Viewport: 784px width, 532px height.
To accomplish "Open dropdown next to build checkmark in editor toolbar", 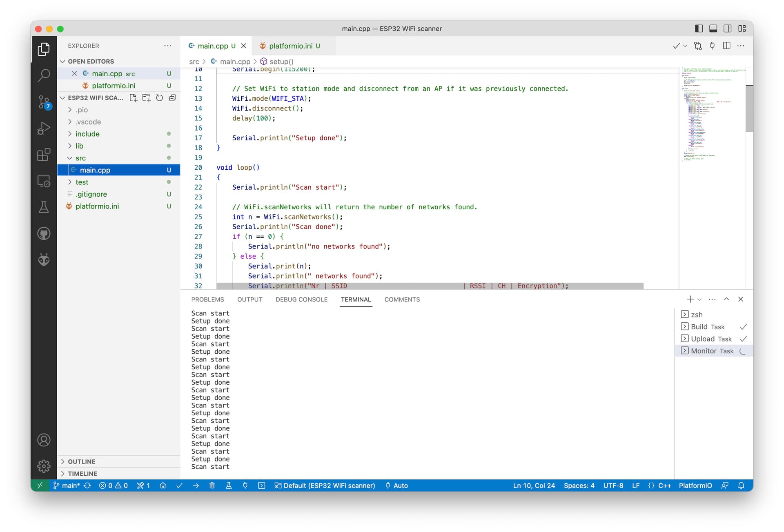I will click(685, 46).
